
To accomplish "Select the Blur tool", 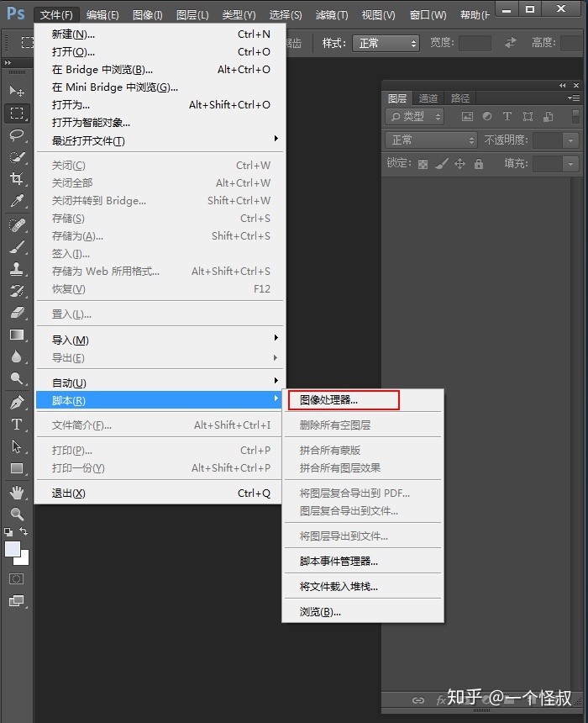I will (x=17, y=357).
